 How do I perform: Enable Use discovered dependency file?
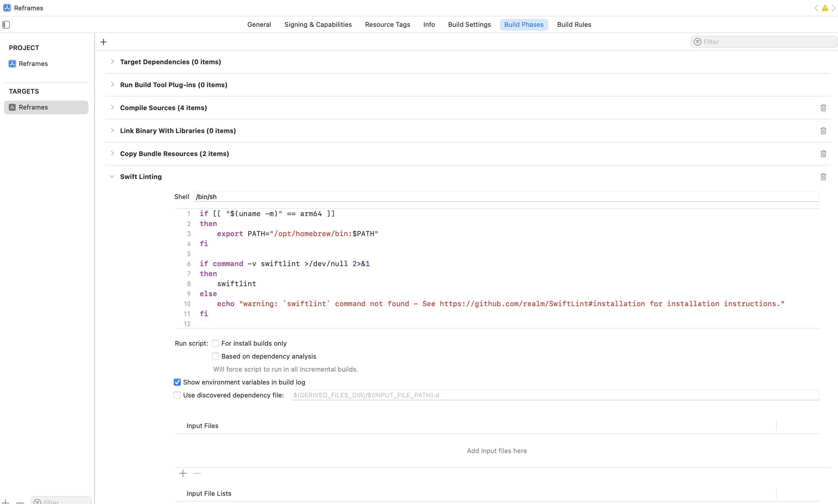pyautogui.click(x=177, y=395)
